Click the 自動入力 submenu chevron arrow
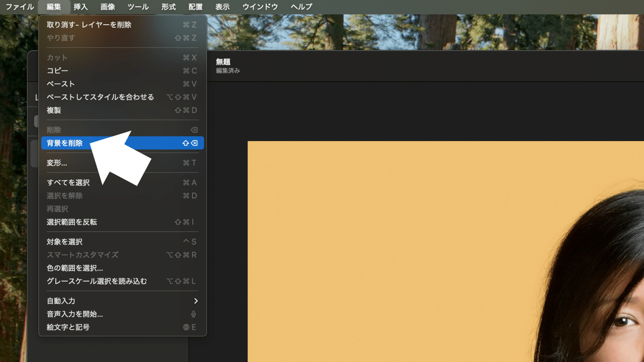The height and width of the screenshot is (362, 644). click(196, 301)
